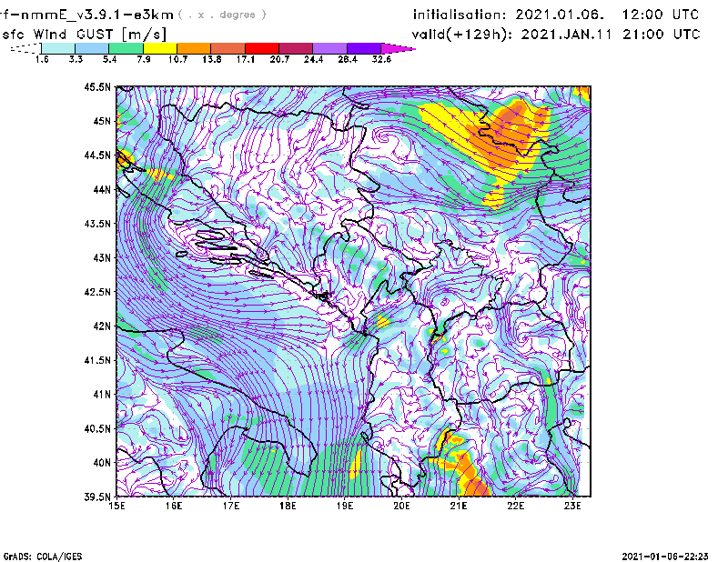Click the "sfc Wind GUST [m/s]" title

point(84,35)
